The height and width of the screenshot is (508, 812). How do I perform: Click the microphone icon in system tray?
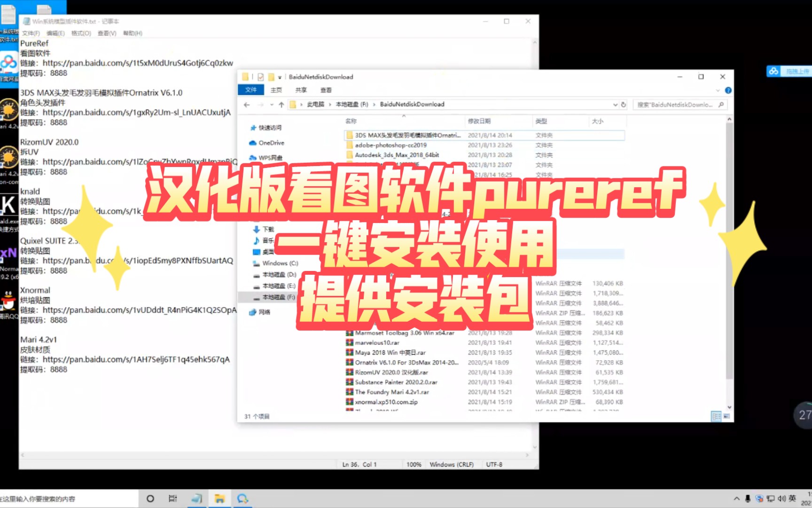pyautogui.click(x=748, y=499)
